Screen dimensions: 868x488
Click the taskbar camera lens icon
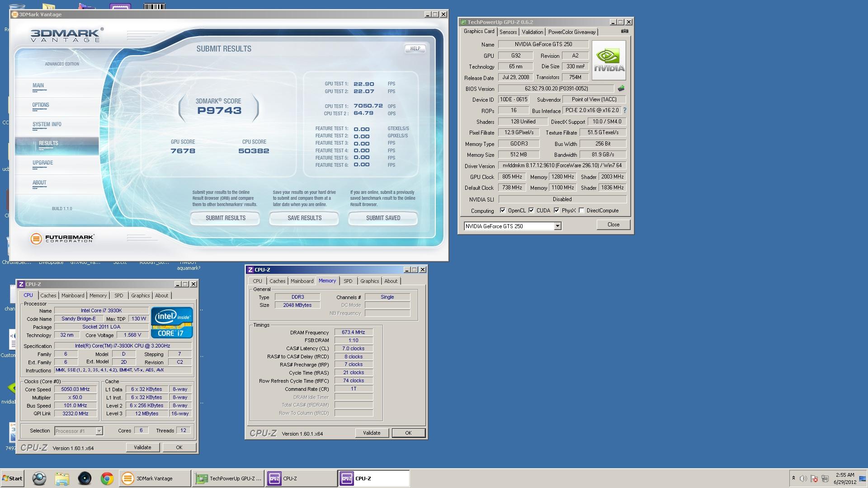tap(85, 479)
